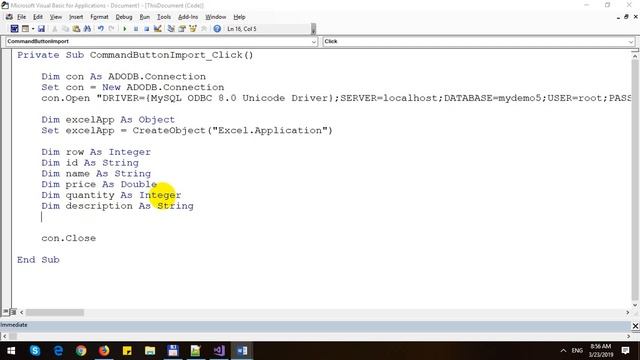Open Firefox from the taskbar
The width and height of the screenshot is (640, 360).
tap(104, 351)
